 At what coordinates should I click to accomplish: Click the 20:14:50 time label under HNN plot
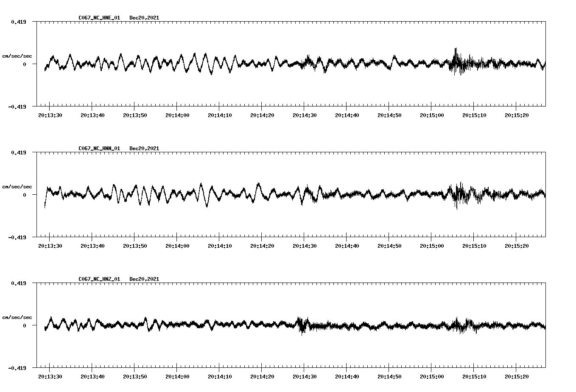pyautogui.click(x=389, y=246)
